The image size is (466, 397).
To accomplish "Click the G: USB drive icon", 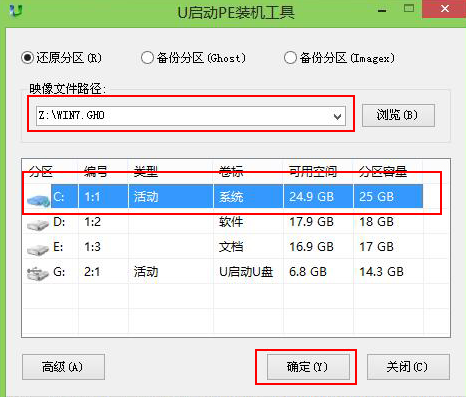I will 38,274.
